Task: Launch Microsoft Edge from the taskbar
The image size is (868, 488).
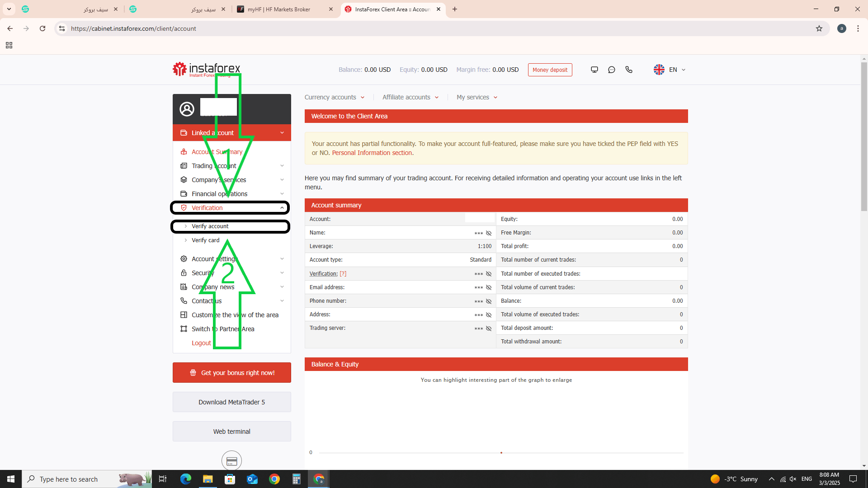Action: point(186,479)
